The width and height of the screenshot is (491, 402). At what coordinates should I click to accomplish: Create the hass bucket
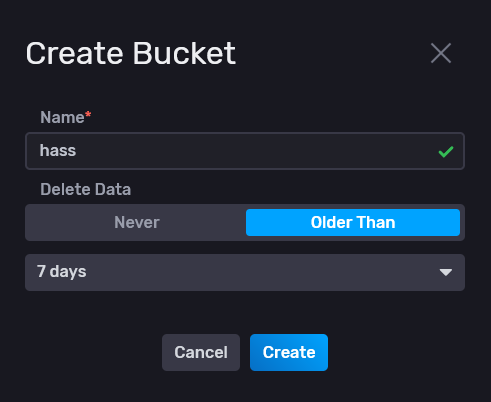(289, 352)
